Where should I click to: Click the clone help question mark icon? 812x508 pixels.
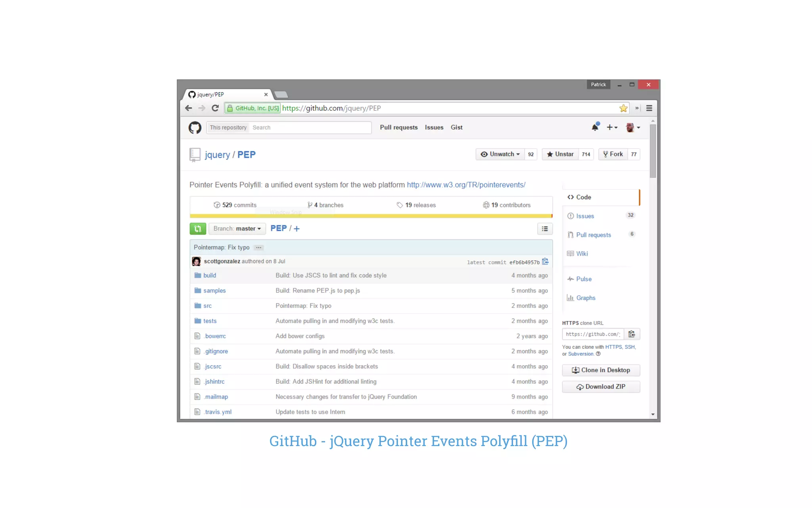(598, 354)
